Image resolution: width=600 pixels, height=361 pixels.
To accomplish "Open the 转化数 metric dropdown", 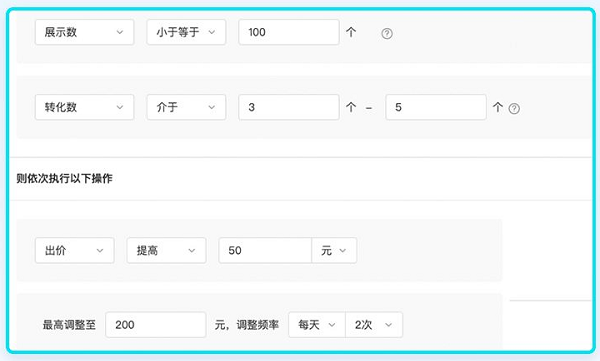I will coord(84,107).
